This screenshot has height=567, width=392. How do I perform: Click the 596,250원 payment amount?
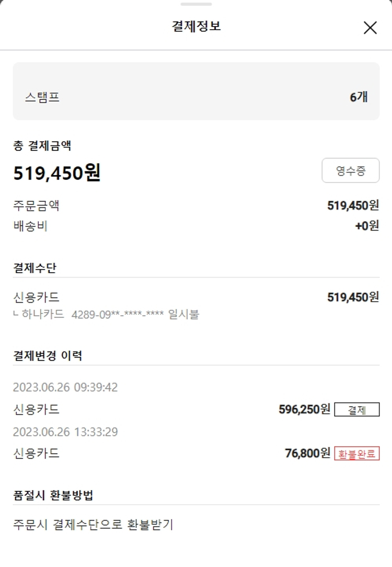[x=304, y=409]
